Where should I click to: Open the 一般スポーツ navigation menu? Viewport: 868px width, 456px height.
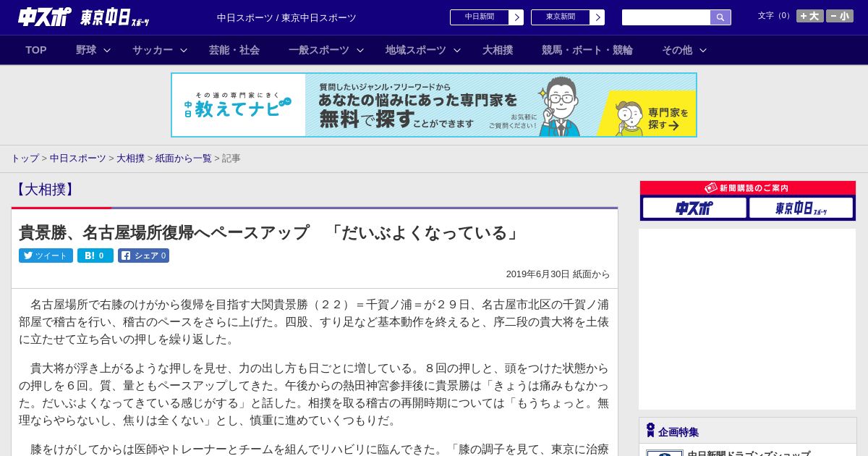[319, 50]
